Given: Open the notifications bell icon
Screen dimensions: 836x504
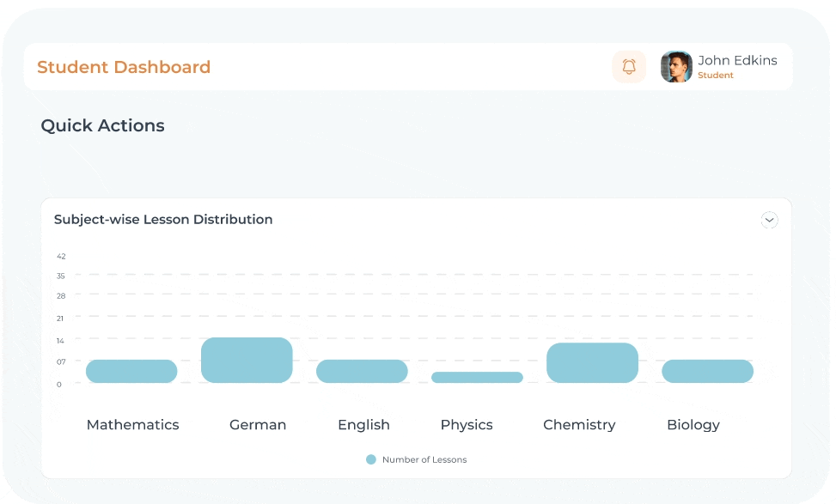Looking at the screenshot, I should [629, 67].
